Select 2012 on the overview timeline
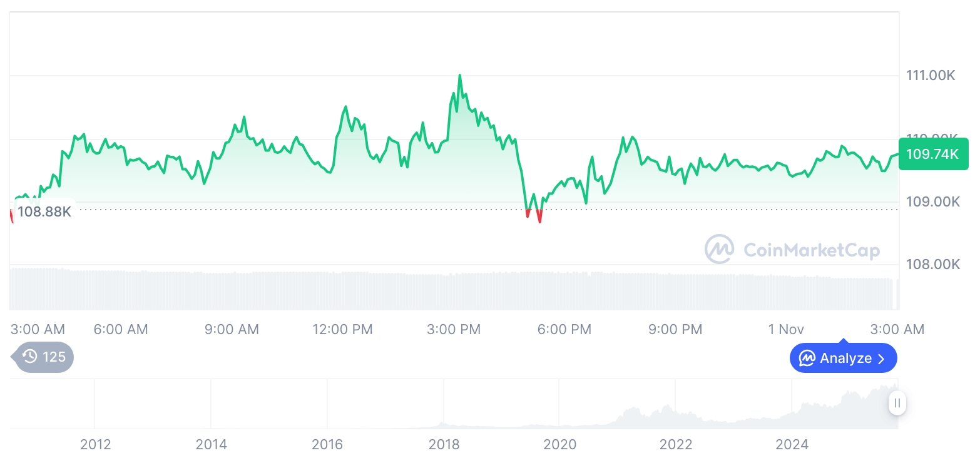The height and width of the screenshot is (458, 980). [x=96, y=444]
